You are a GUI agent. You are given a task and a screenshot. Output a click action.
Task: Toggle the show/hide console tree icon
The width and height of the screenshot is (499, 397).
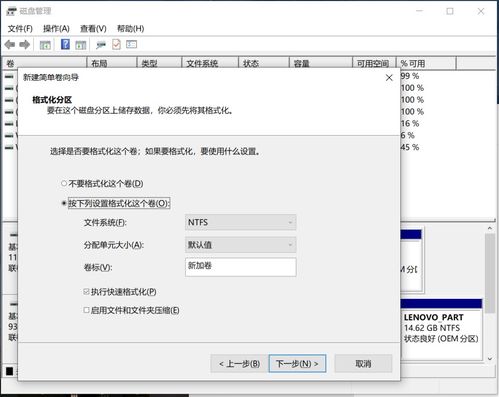point(45,45)
